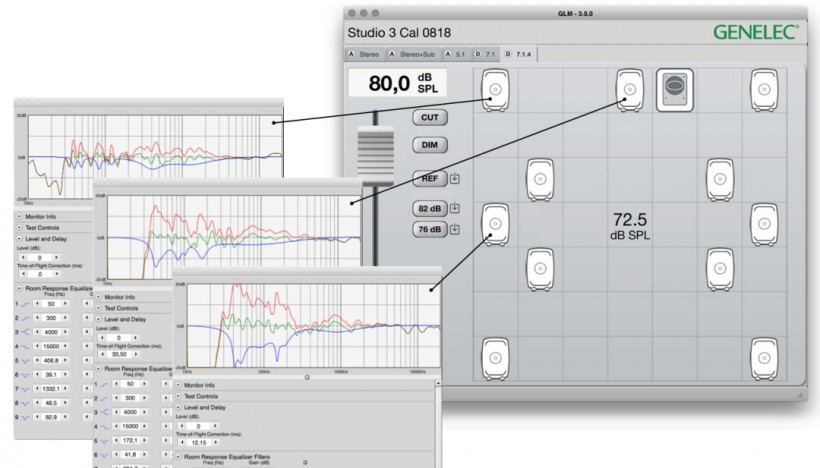Screen dimensions: 820x468
Task: Toggle the DIM button
Action: pyautogui.click(x=429, y=144)
